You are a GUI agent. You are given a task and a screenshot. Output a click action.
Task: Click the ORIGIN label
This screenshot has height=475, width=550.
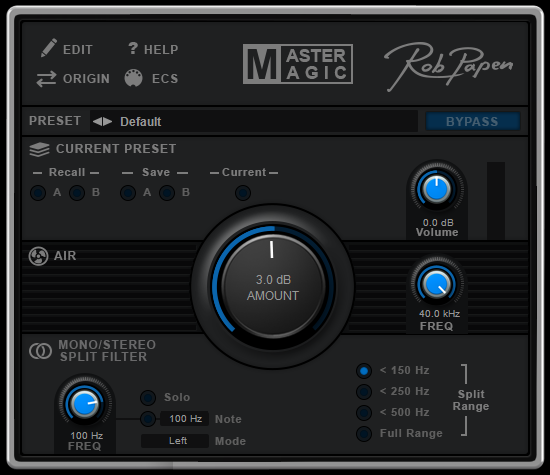[x=86, y=79]
